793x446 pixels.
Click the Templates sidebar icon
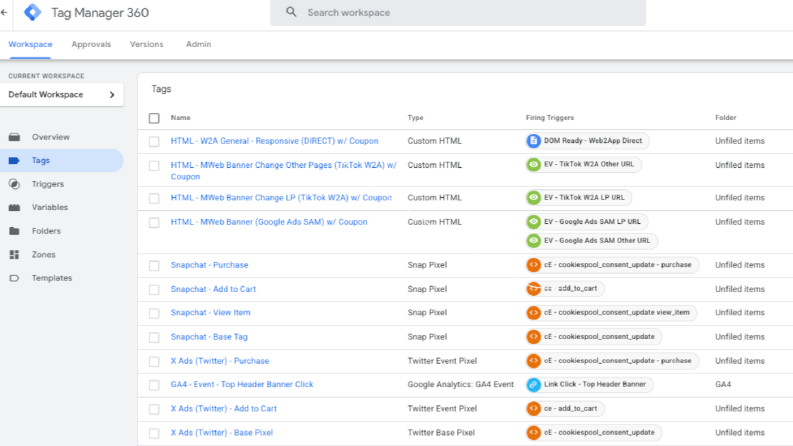click(x=14, y=278)
